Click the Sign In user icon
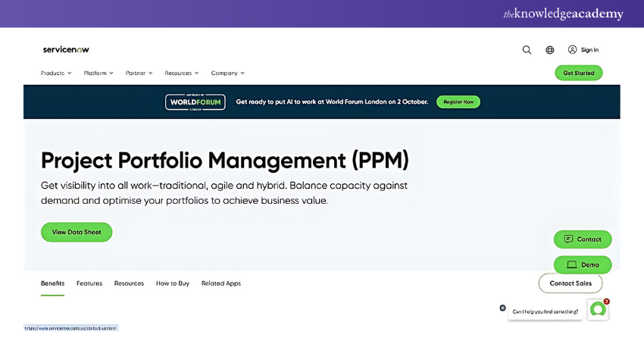 [573, 49]
